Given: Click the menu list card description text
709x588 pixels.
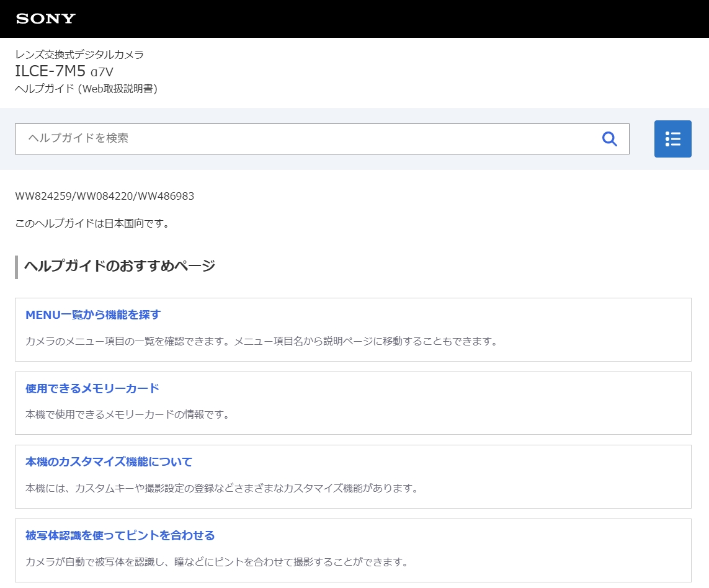Looking at the screenshot, I should (261, 341).
